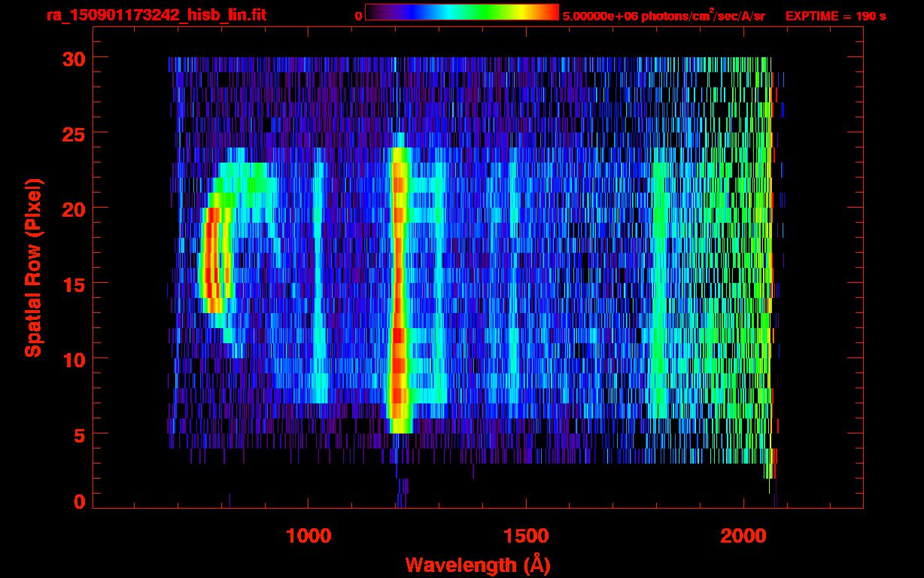Click the 5.00000e+06 photons/cm²/sec/A/sr label
Viewport: 924px width, 578px height.
(664, 15)
